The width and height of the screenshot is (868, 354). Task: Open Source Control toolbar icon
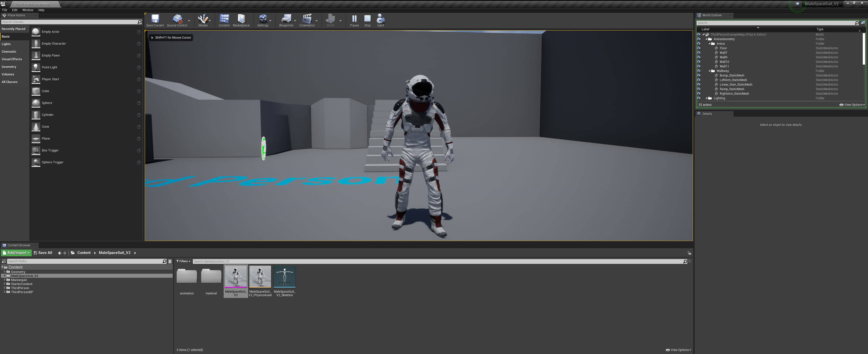point(177,20)
